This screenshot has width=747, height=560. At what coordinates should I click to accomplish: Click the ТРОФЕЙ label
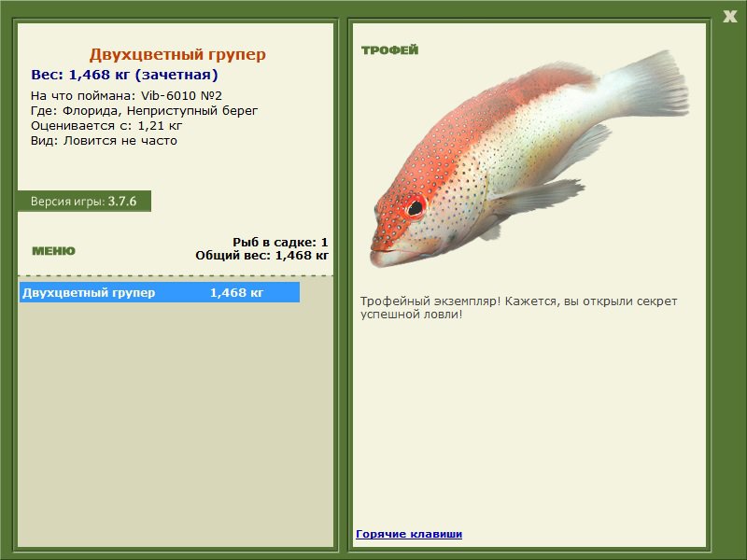click(x=389, y=50)
